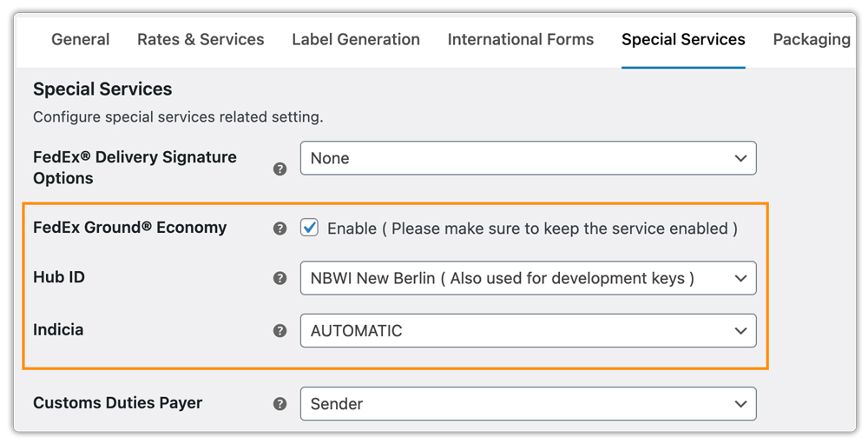
Task: Select the International Forms tab
Action: coord(521,40)
